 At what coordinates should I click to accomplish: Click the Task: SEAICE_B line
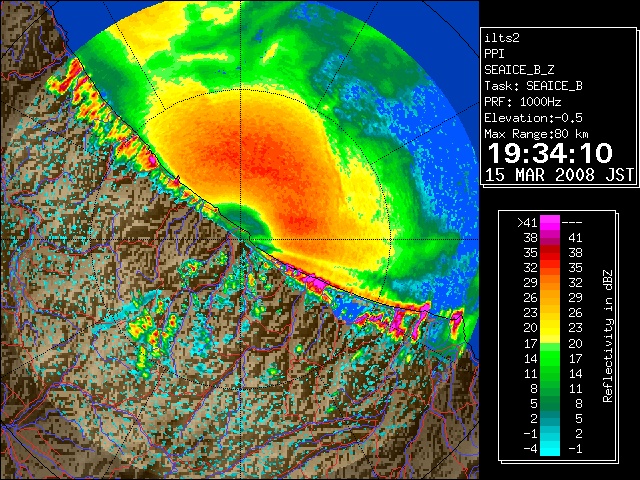[533, 86]
